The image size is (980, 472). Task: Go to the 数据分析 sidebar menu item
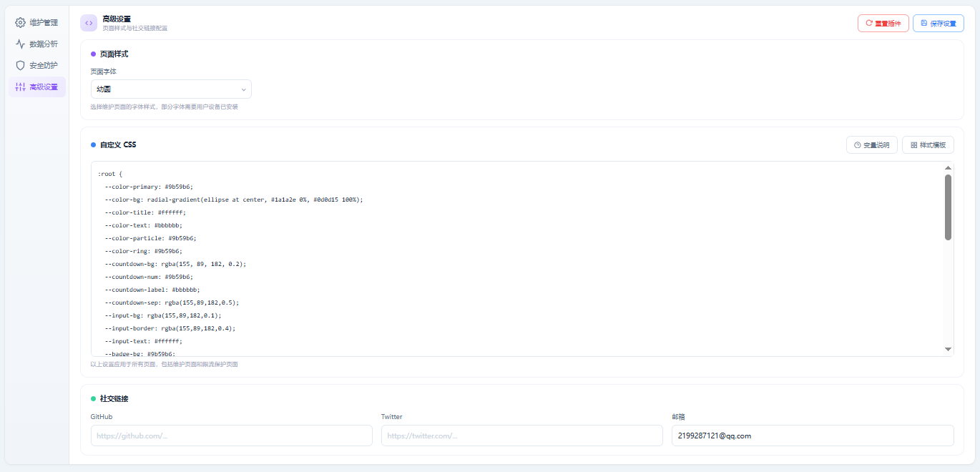coord(43,44)
